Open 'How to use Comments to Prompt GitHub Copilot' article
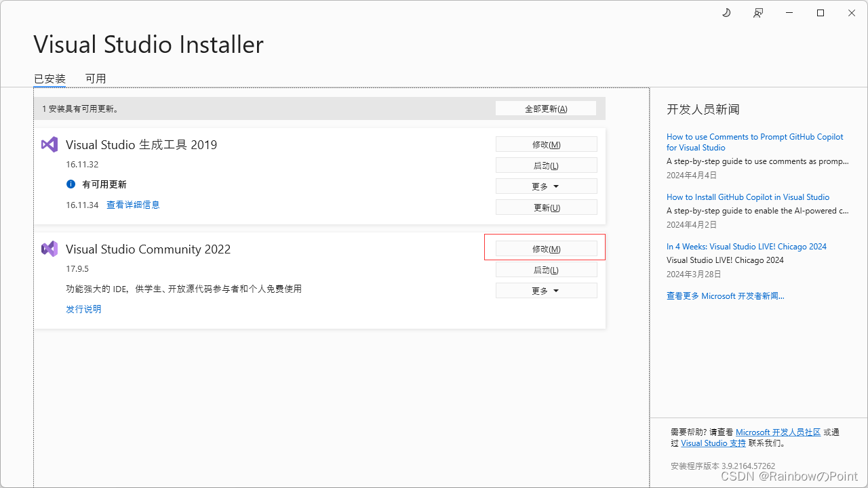Image resolution: width=868 pixels, height=488 pixels. coord(755,142)
